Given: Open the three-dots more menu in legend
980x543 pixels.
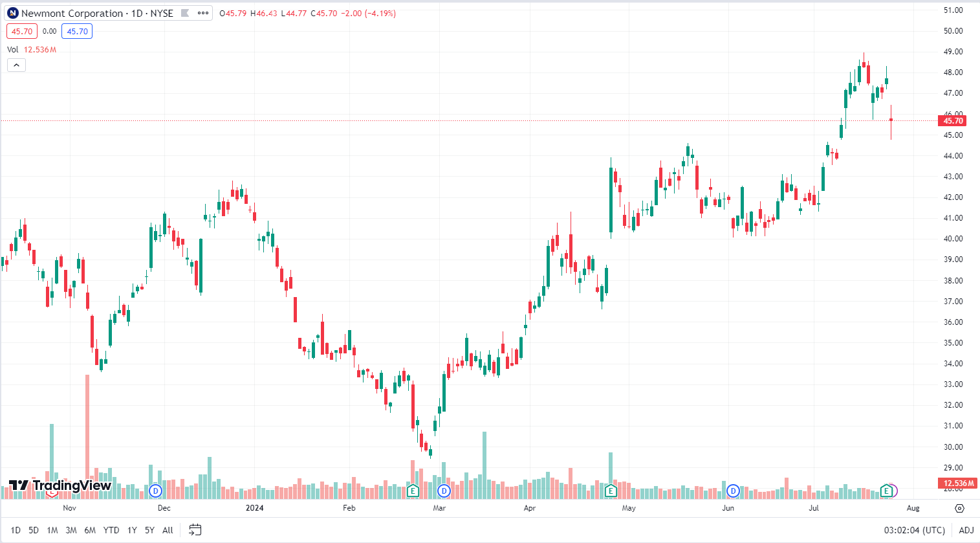Looking at the screenshot, I should coord(203,13).
